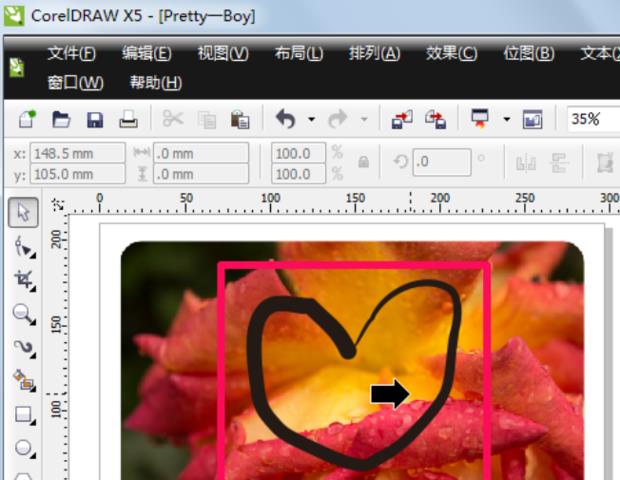Select the Zoom magnifier tool

click(x=24, y=314)
